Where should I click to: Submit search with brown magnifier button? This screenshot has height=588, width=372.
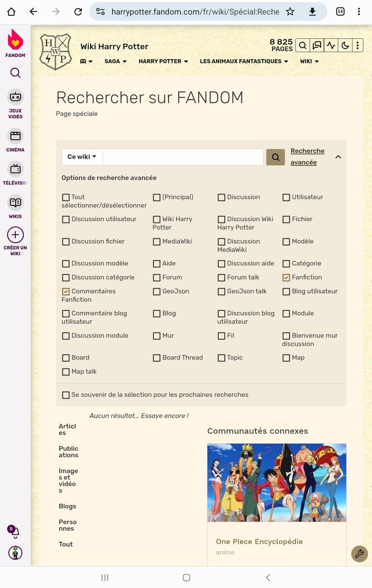coord(275,157)
